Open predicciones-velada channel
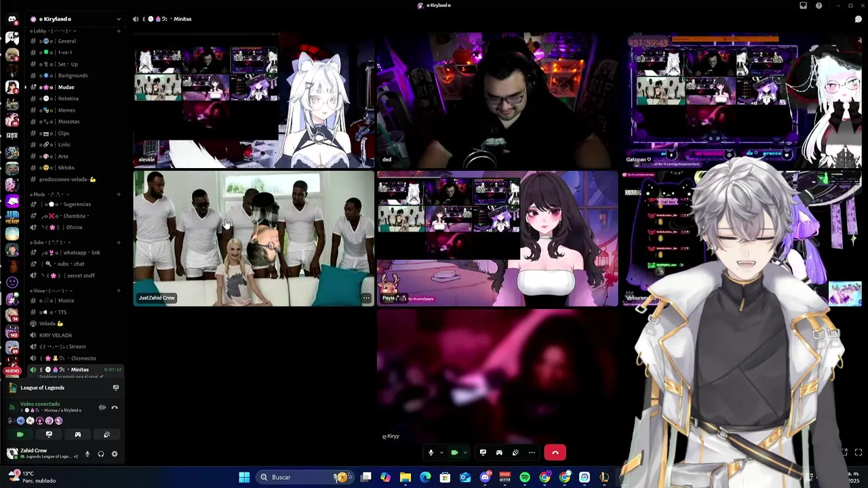The width and height of the screenshot is (868, 488). tap(75, 180)
